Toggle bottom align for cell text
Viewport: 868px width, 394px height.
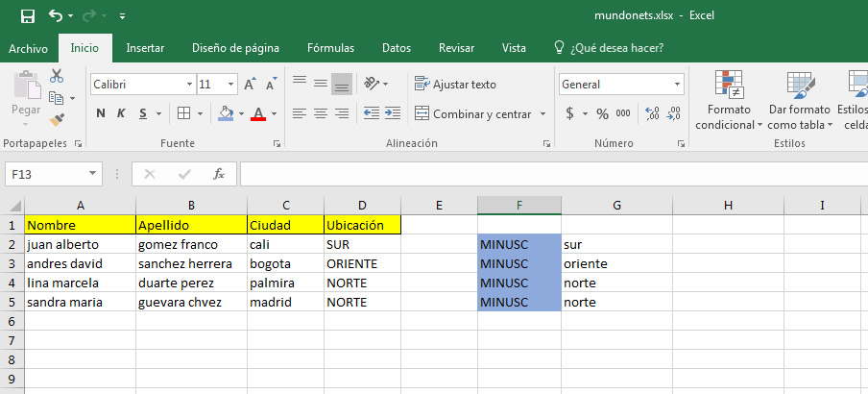tap(342, 85)
